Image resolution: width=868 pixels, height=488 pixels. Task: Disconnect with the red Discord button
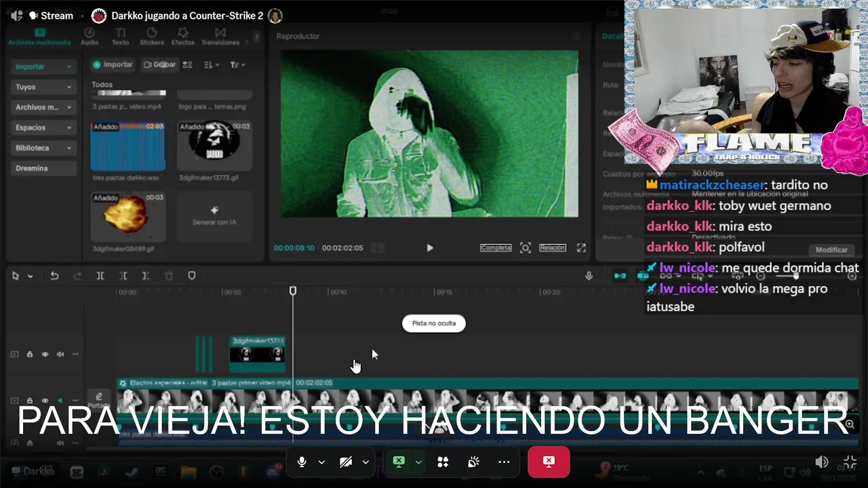549,462
